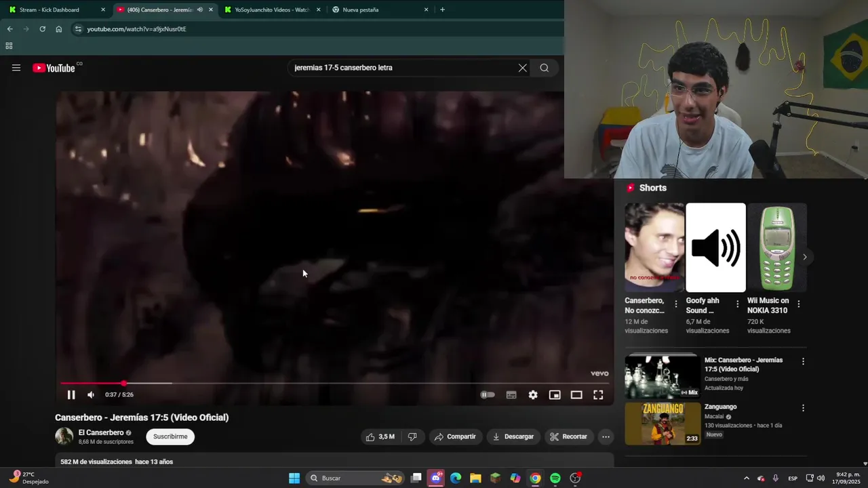Open the Windows Start menu

(x=294, y=478)
